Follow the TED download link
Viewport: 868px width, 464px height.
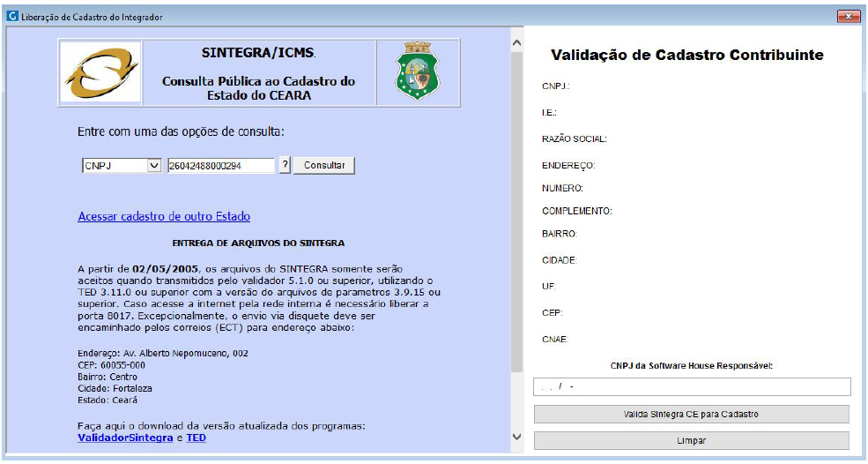[x=196, y=438]
